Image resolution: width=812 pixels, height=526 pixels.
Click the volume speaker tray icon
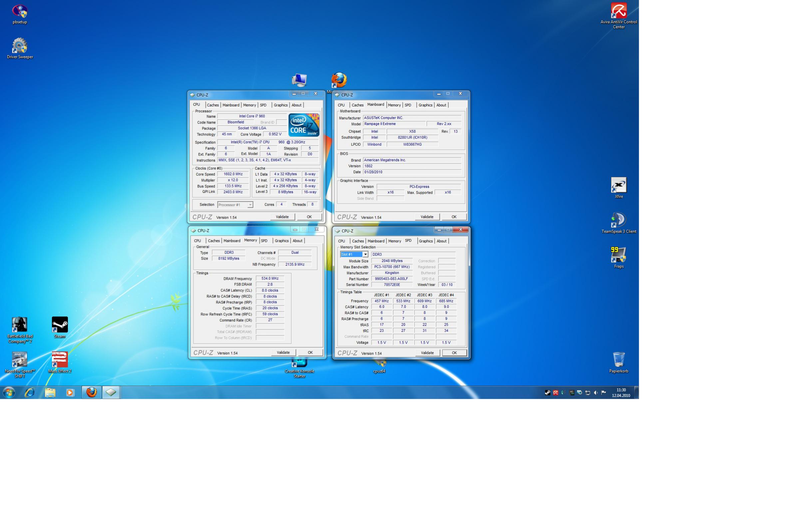tap(596, 393)
